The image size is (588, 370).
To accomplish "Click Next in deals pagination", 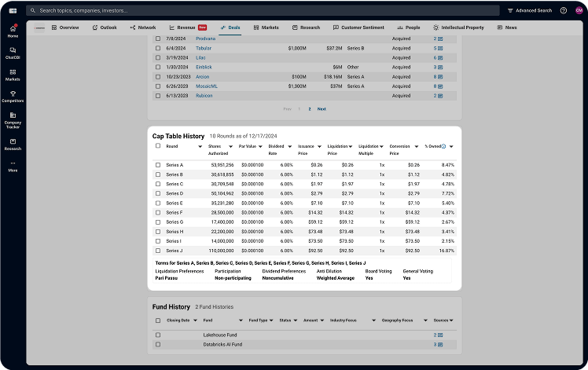I will tap(322, 109).
